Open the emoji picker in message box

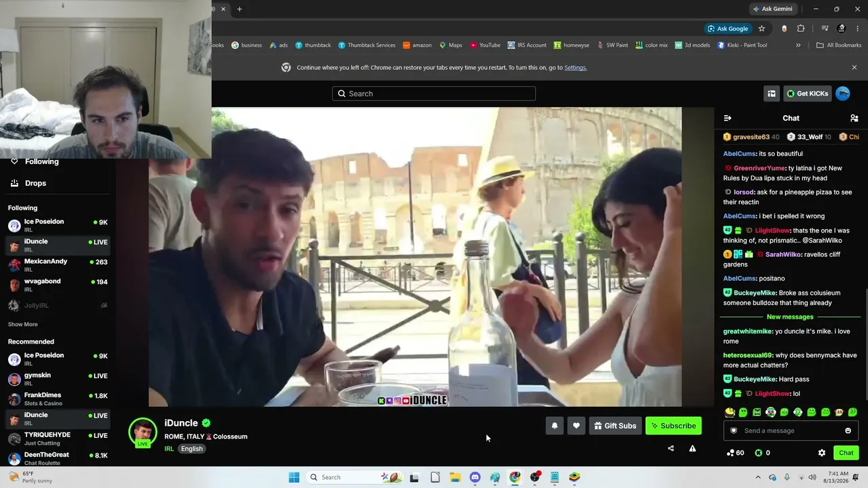tap(848, 430)
